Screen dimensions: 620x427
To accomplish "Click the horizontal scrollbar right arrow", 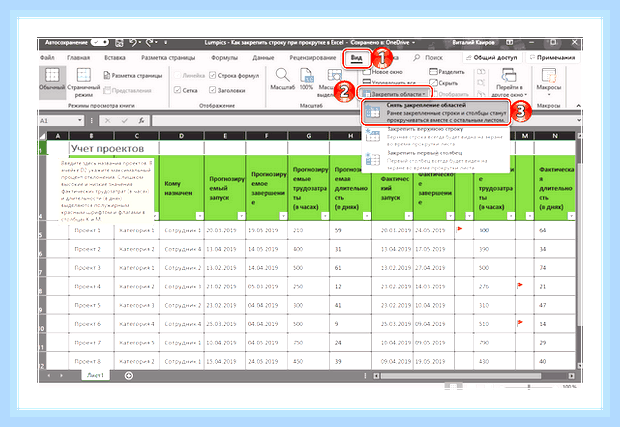I will point(571,376).
